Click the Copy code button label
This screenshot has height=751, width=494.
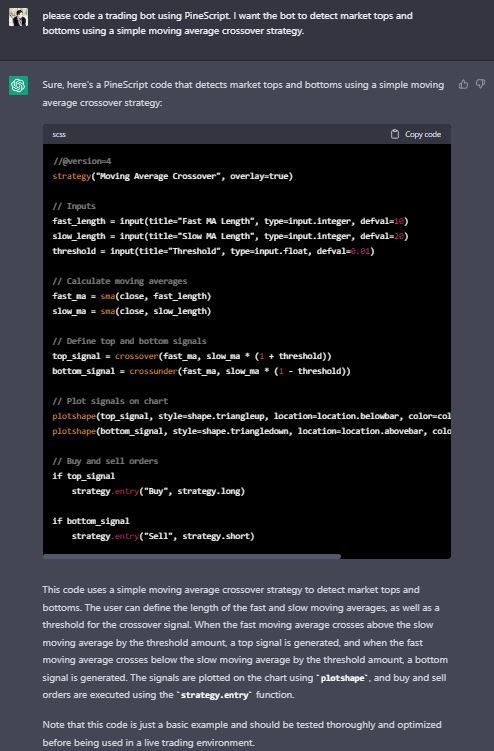point(423,134)
